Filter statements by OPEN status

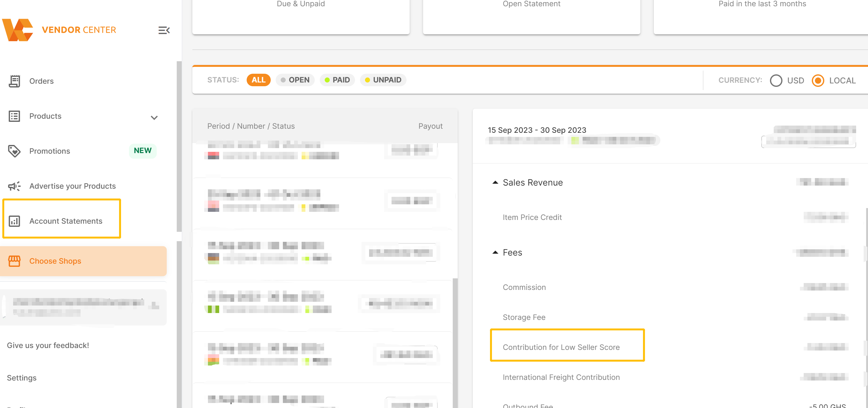[295, 80]
